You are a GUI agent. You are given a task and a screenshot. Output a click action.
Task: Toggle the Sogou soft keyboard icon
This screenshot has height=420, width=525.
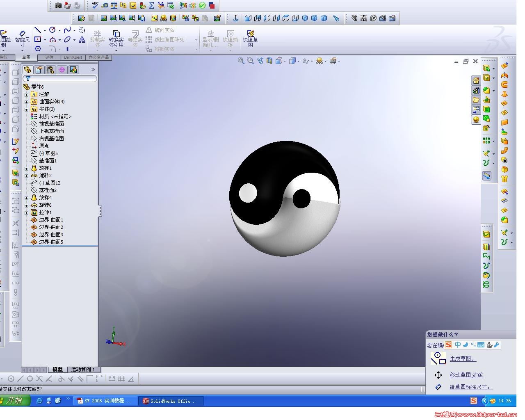coord(481,345)
